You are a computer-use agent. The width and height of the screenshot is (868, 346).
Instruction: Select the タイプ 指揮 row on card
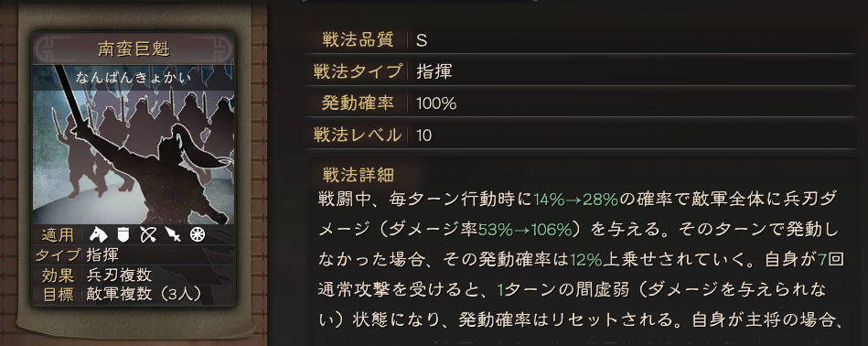click(134, 254)
